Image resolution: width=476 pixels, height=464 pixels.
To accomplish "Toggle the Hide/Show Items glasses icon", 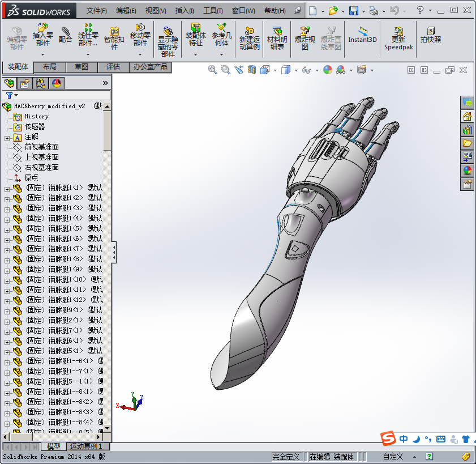I will (x=307, y=70).
